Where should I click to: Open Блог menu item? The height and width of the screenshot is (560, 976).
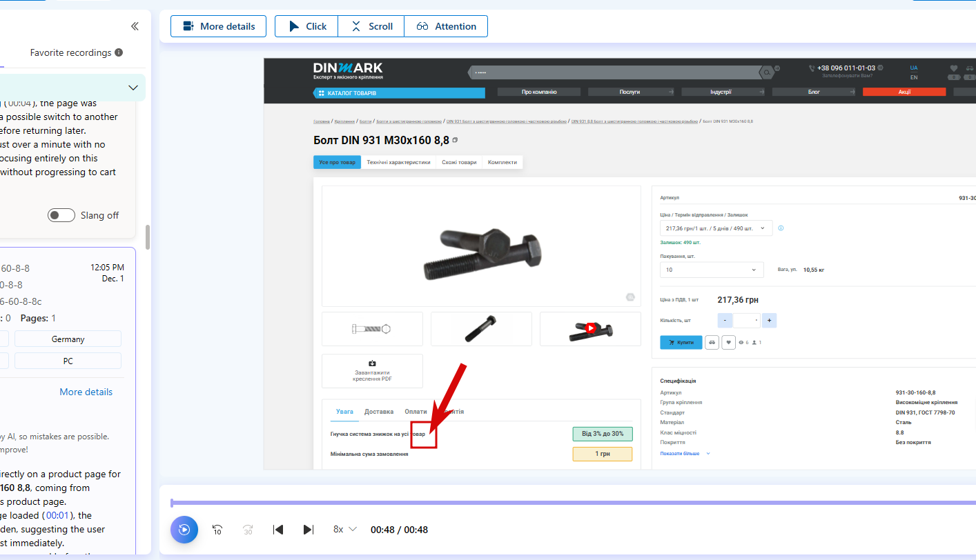[814, 92]
